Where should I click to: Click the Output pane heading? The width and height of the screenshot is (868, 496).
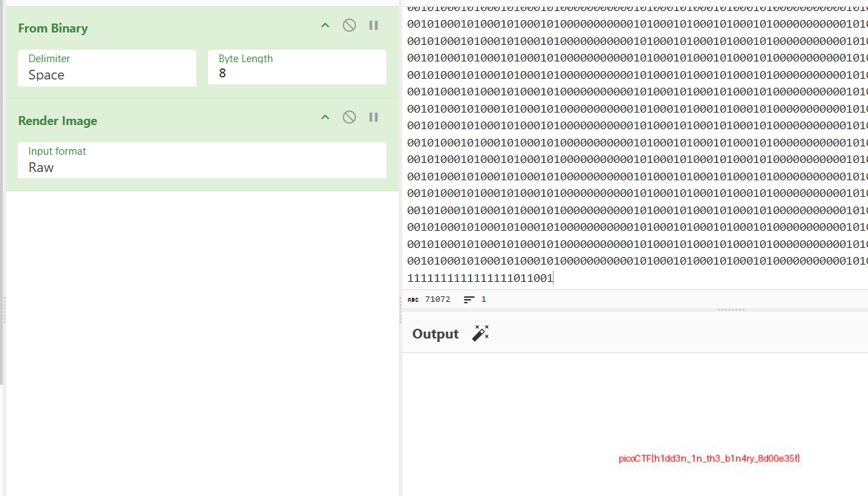[x=435, y=334]
